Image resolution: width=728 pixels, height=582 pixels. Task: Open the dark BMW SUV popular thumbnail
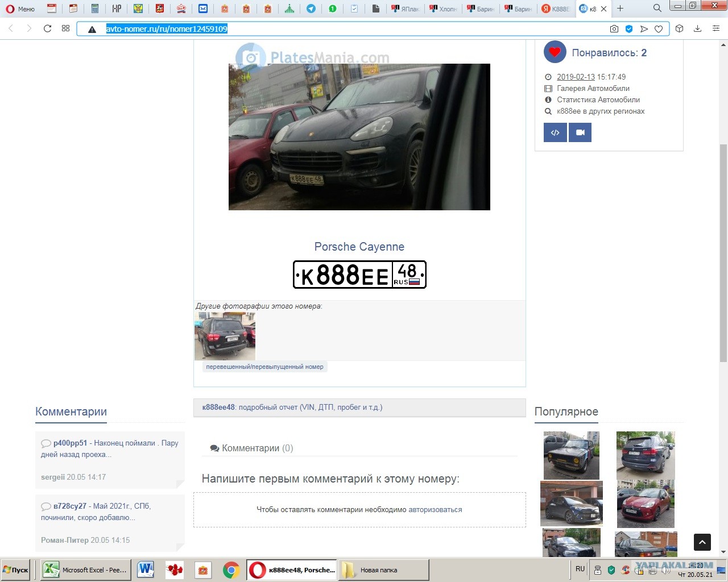click(x=646, y=455)
